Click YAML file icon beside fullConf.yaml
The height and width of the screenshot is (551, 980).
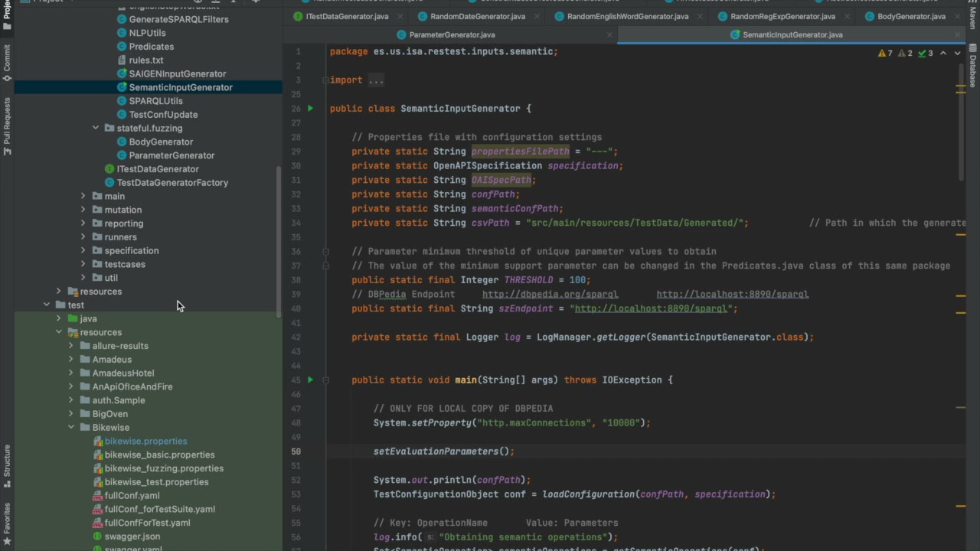(97, 496)
